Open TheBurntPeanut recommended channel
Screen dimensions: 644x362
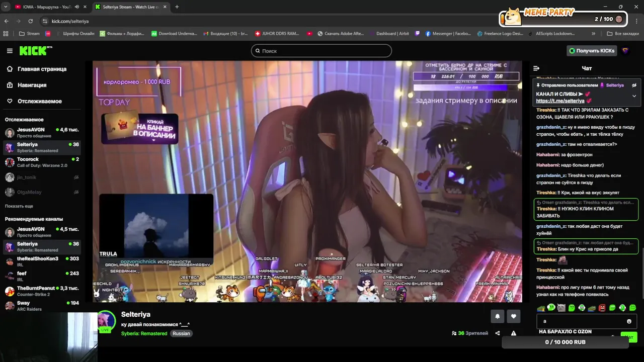(42, 291)
